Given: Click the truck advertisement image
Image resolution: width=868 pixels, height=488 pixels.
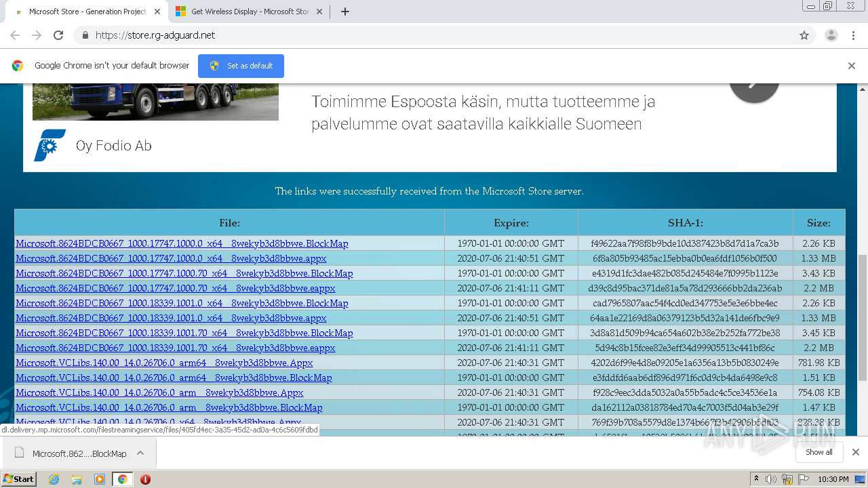Looking at the screenshot, I should [x=155, y=102].
